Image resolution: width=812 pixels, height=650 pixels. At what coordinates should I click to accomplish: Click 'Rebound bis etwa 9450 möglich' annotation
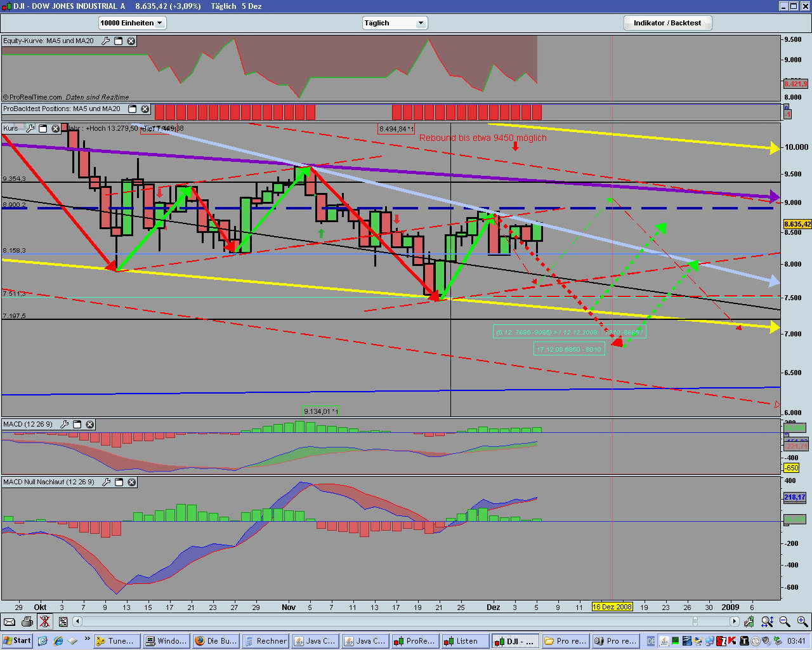tap(483, 138)
